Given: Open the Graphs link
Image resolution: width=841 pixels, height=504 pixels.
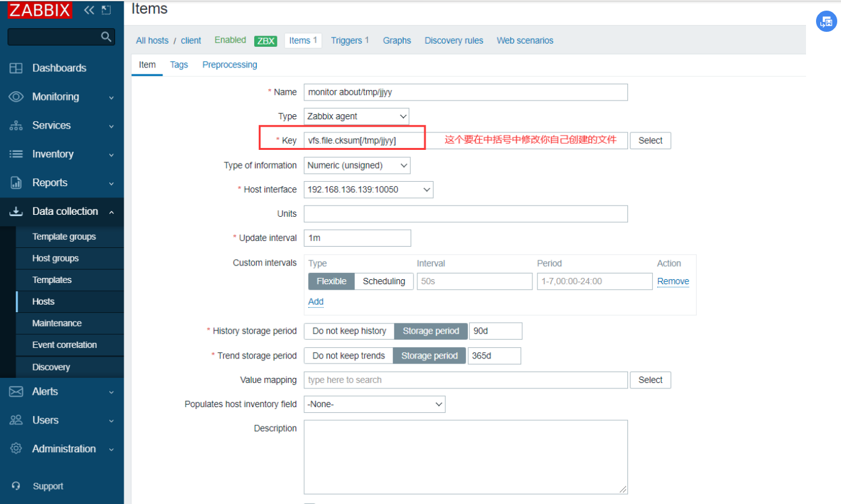Looking at the screenshot, I should (397, 41).
